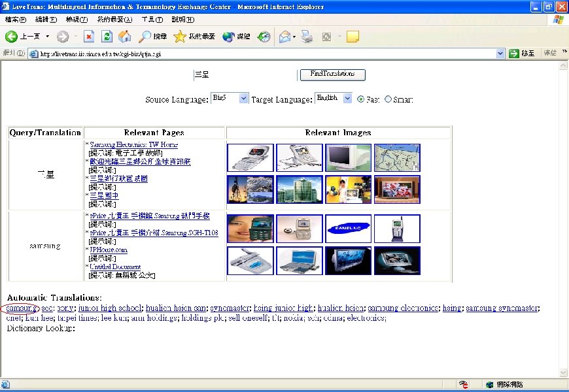569x392 pixels.
Task: Click in the query text input field
Action: 245,74
